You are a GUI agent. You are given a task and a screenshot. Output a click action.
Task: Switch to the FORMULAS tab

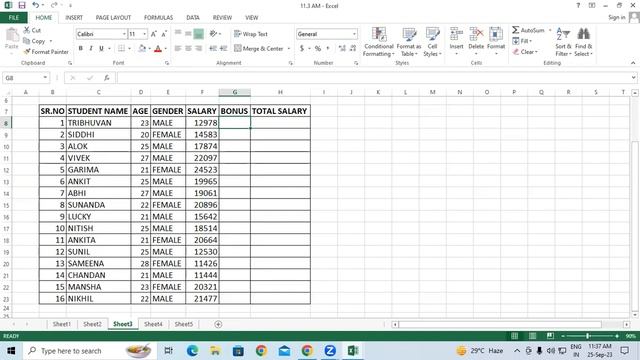158,18
